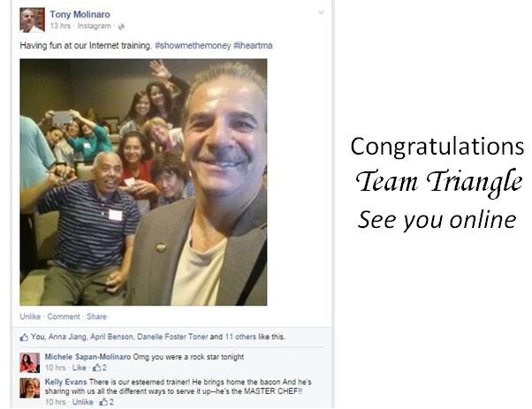Click the globe public audience icon
The height and width of the screenshot is (409, 532).
pos(121,27)
